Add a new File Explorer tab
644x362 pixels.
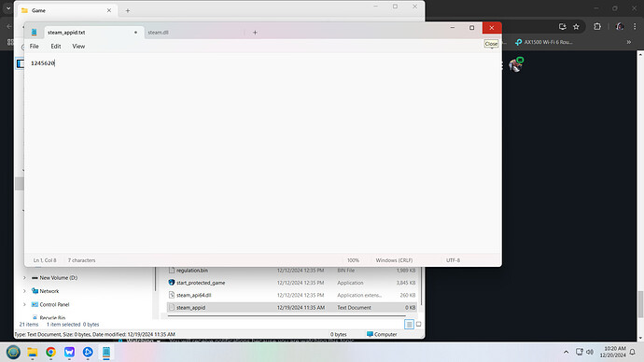(128, 10)
